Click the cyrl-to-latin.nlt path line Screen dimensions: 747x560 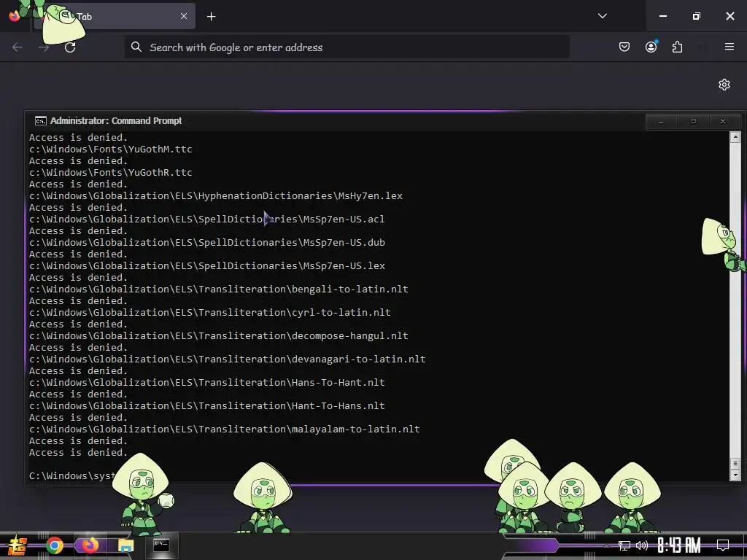coord(210,312)
